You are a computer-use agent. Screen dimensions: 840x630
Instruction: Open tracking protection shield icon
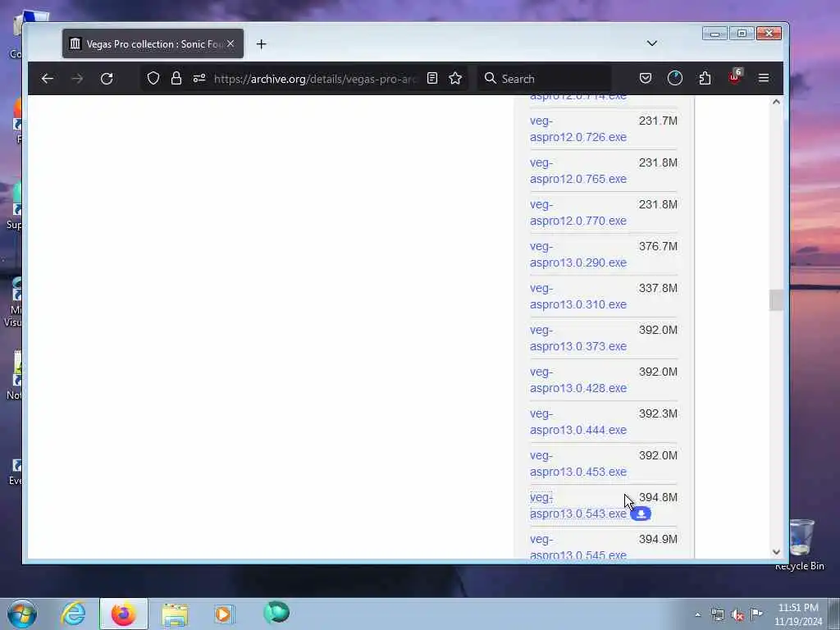pos(153,78)
